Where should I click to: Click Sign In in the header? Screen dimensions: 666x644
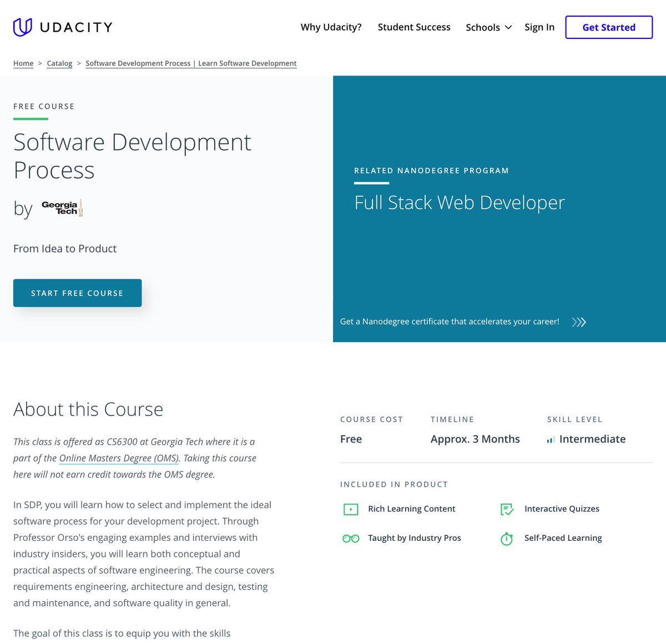[539, 27]
